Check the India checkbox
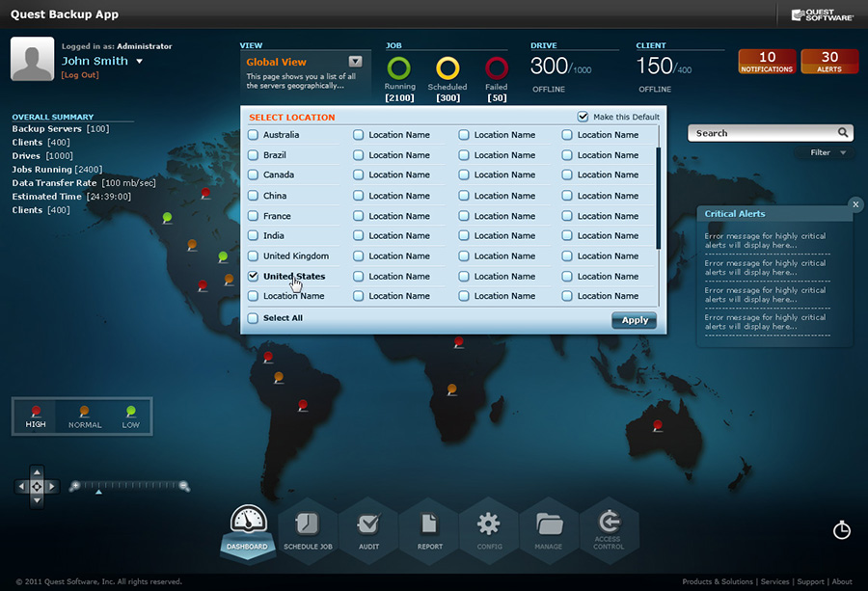 (x=253, y=236)
